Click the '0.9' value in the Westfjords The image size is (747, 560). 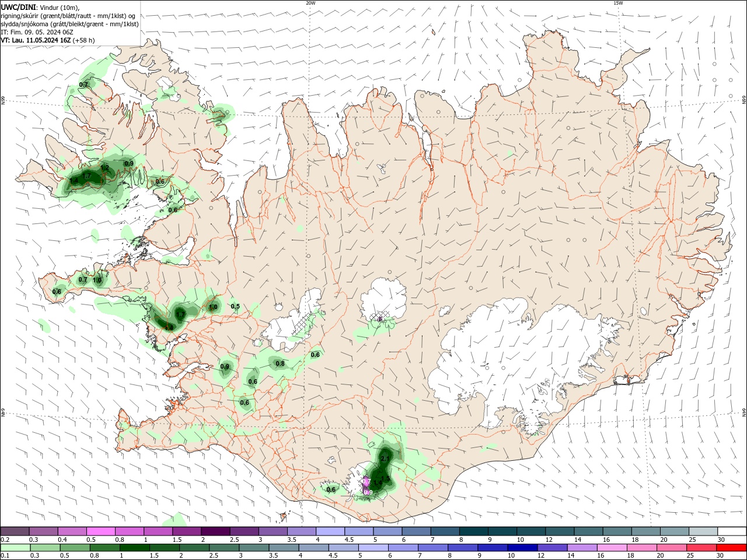(x=129, y=163)
